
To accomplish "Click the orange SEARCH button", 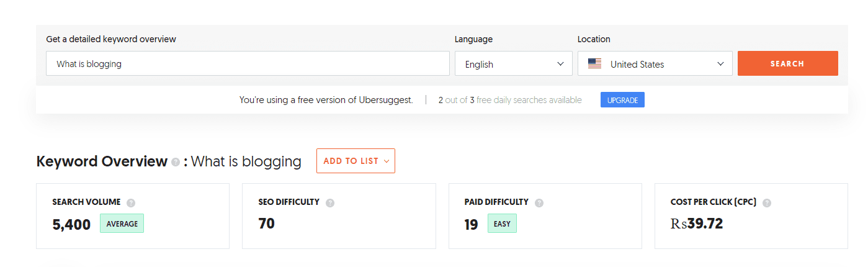I will click(787, 63).
